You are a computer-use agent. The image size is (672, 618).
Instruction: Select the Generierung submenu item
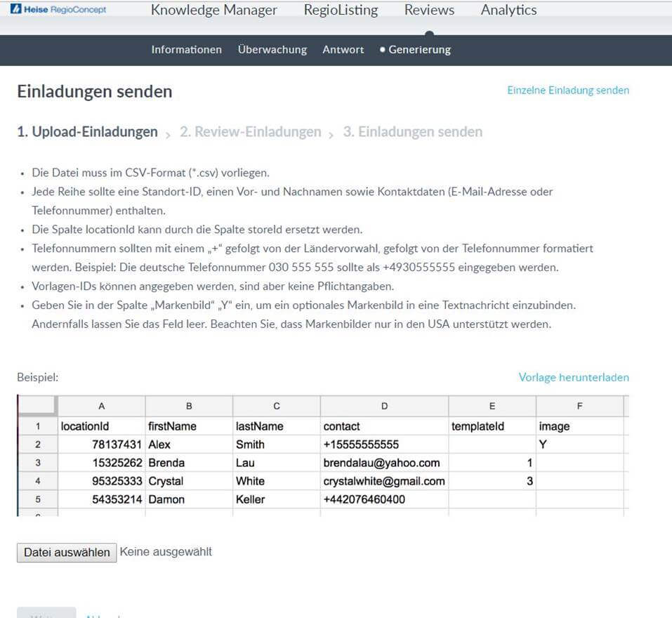(x=415, y=50)
